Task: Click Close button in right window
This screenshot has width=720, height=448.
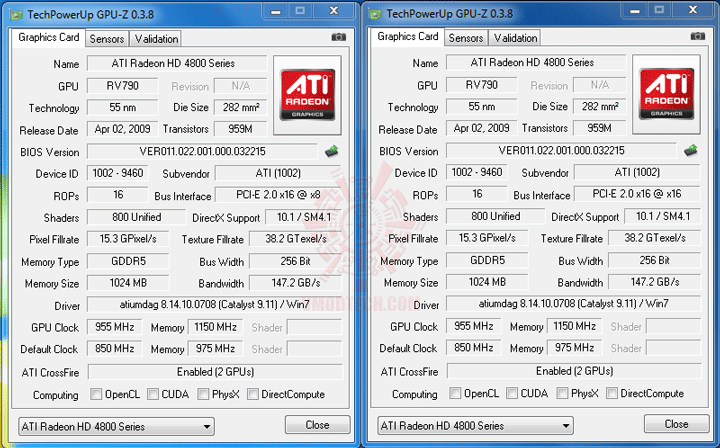Action: [x=676, y=424]
